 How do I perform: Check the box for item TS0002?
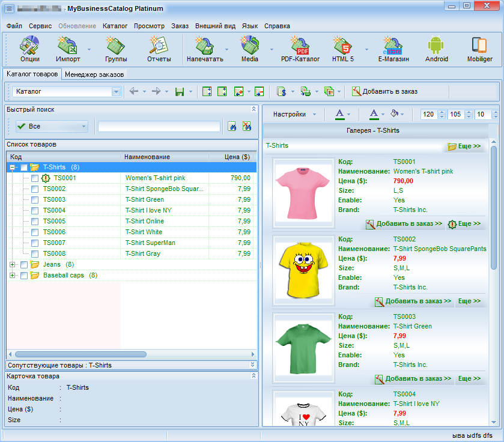point(35,189)
